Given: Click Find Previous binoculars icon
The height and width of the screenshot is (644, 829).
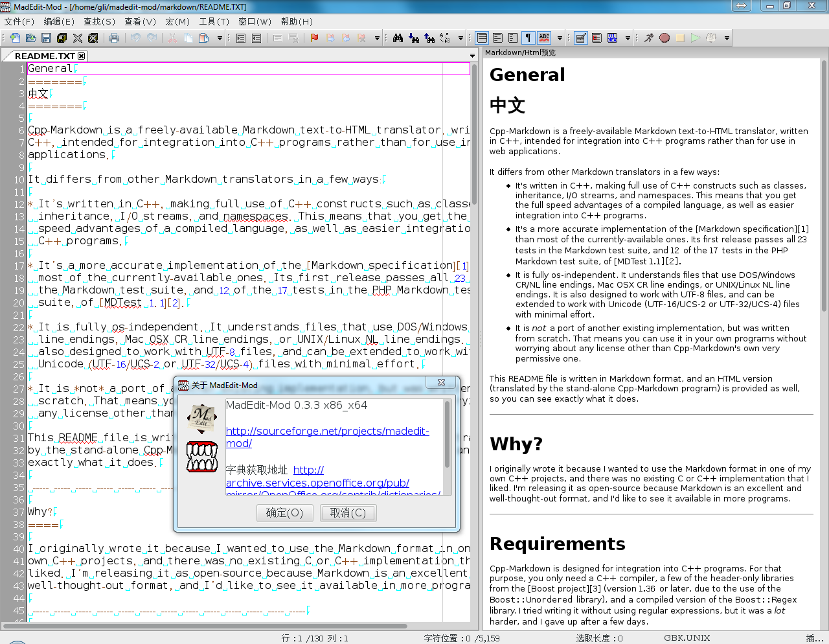Looking at the screenshot, I should tap(429, 38).
